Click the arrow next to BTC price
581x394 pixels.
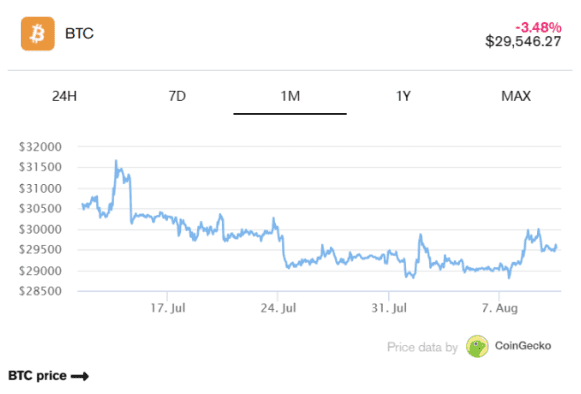80,377
